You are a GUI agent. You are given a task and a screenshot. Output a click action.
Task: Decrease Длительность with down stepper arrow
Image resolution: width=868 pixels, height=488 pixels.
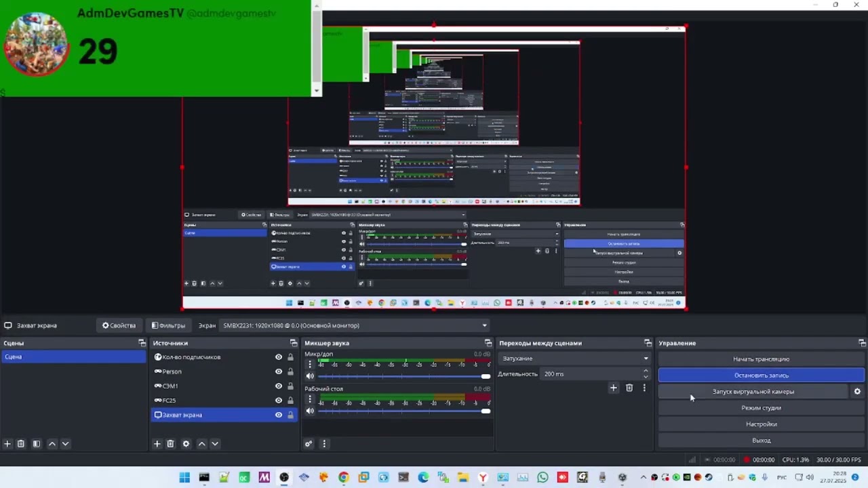point(646,377)
